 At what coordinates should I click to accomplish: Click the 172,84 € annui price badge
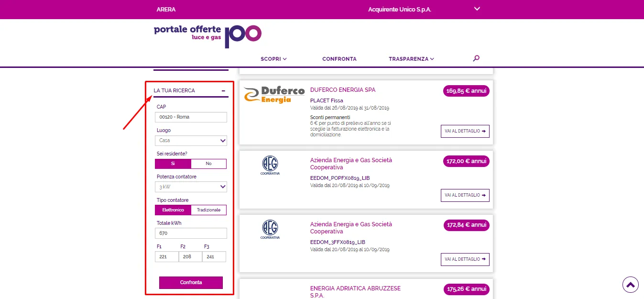[466, 225]
